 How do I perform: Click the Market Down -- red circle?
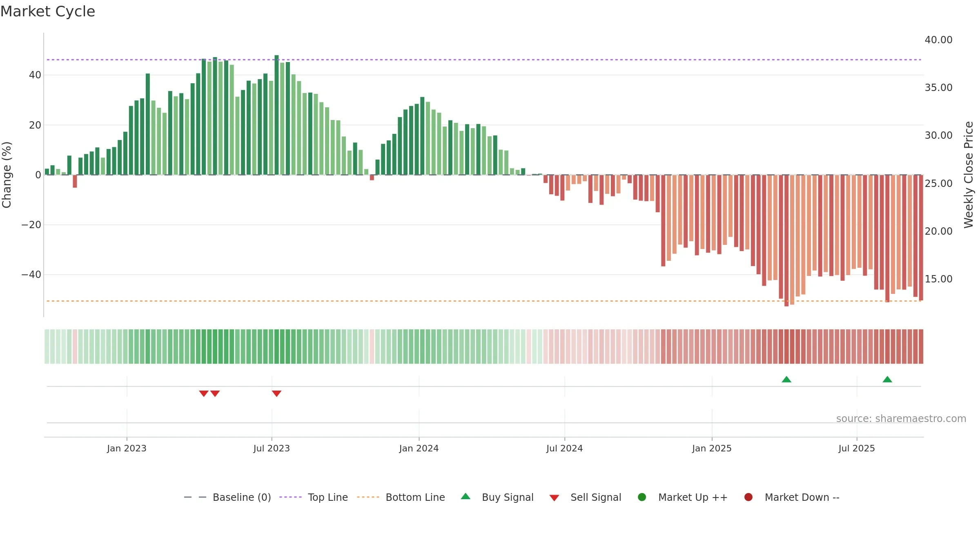click(x=748, y=497)
